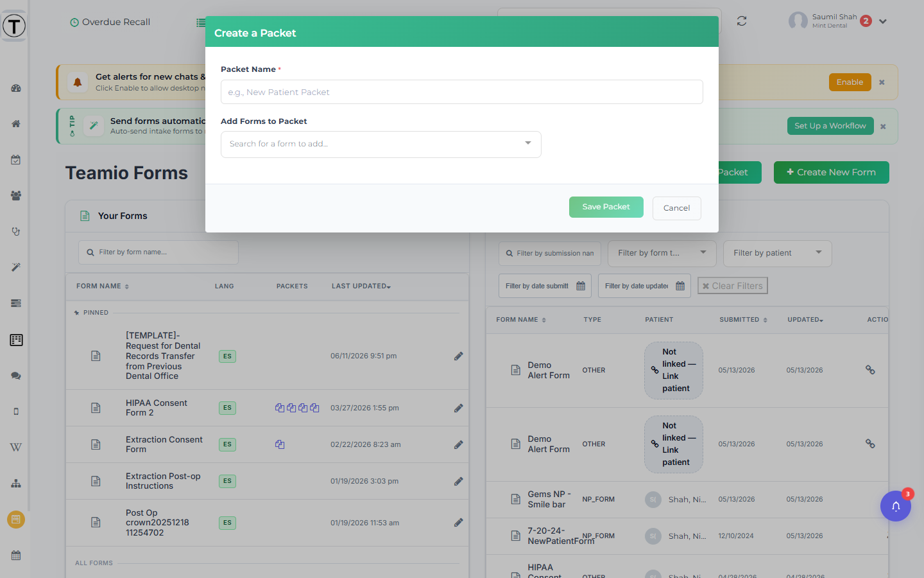Click the 'Post Op crown20251218 11254702' form name
This screenshot has height=578, width=924.
[157, 523]
